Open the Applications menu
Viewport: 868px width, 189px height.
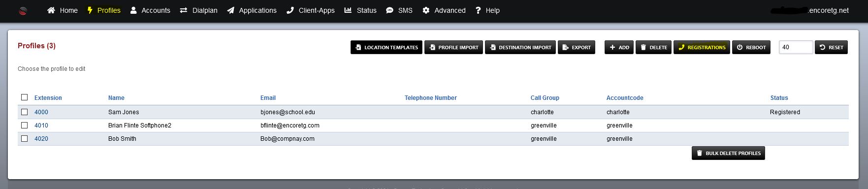(x=252, y=10)
